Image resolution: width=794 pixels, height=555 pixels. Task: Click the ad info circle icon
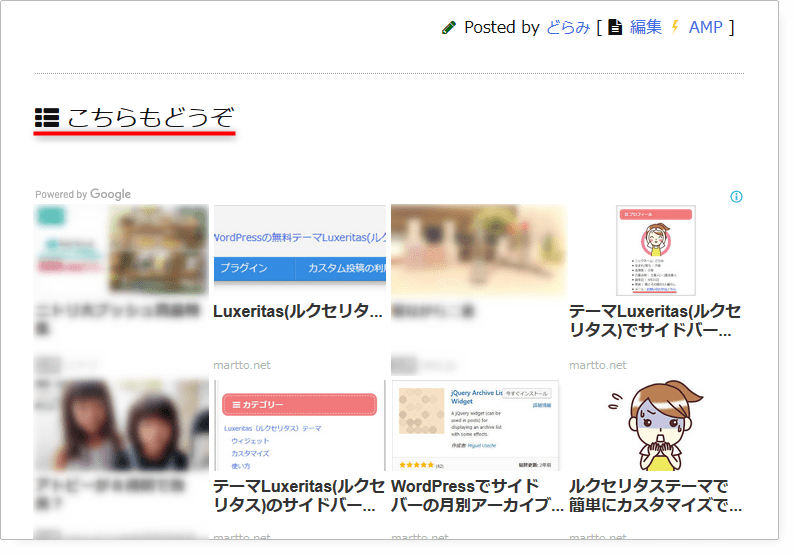736,196
